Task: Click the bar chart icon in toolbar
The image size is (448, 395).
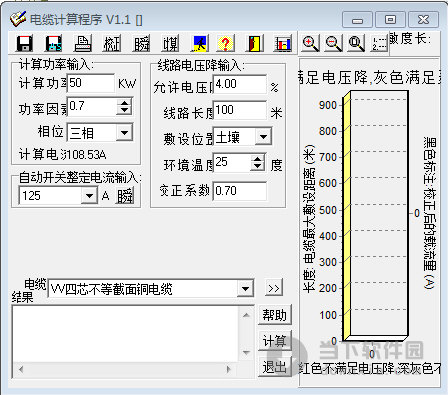Action: pyautogui.click(x=283, y=43)
